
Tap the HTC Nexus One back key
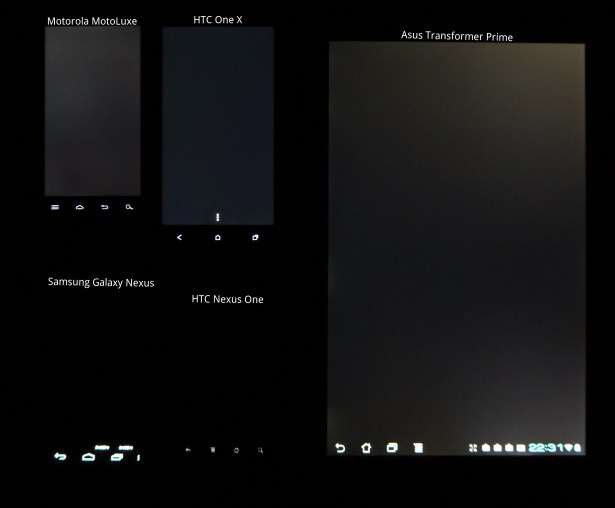pyautogui.click(x=188, y=450)
